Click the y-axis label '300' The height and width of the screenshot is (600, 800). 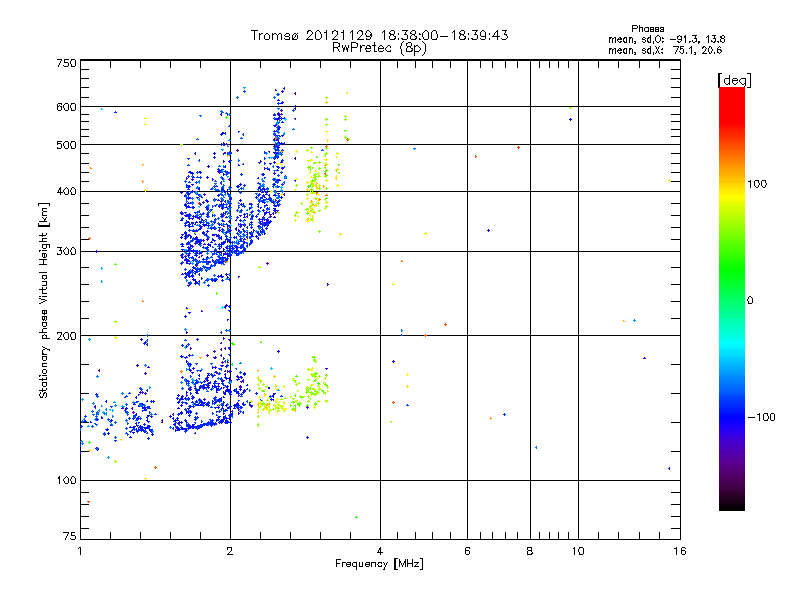(67, 252)
